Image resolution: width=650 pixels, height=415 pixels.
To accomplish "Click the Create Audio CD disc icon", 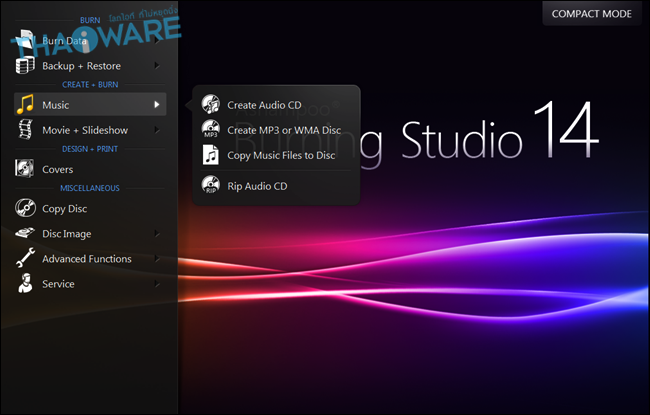I will (211, 104).
